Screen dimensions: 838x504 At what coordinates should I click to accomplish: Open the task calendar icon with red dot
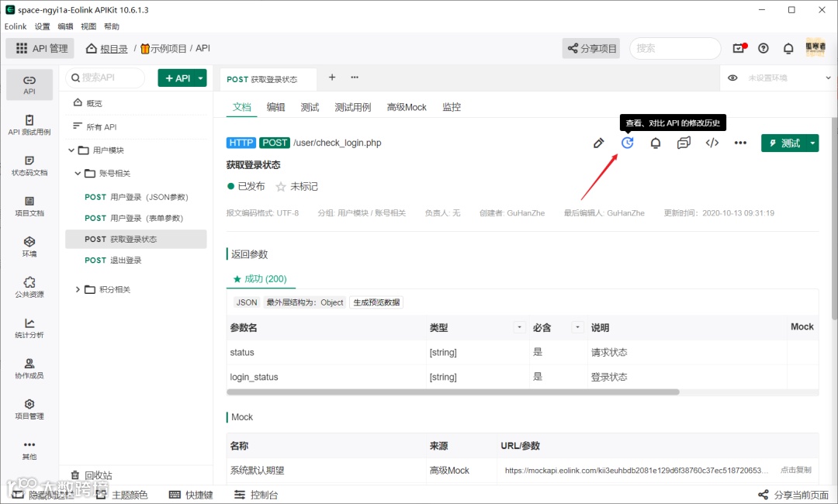point(739,48)
